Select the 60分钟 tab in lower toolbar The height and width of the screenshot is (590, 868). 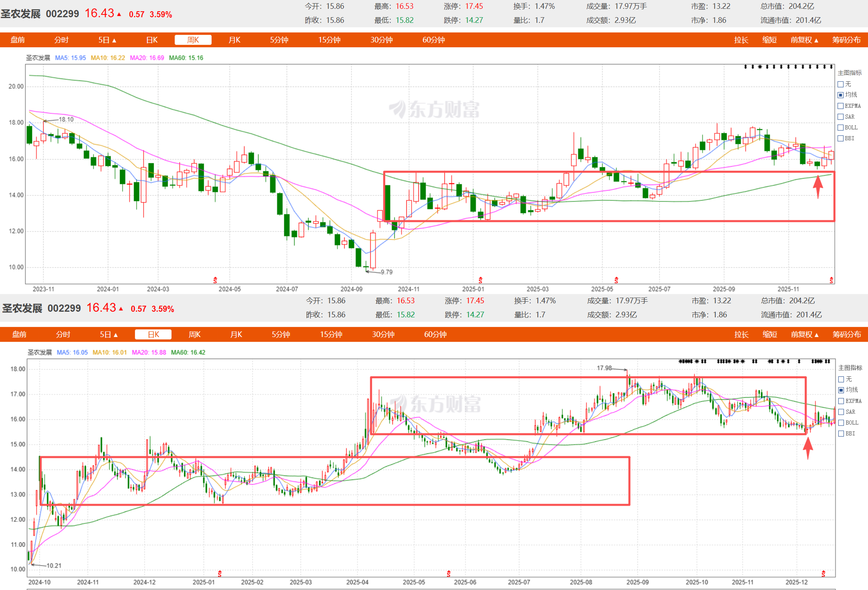click(435, 335)
